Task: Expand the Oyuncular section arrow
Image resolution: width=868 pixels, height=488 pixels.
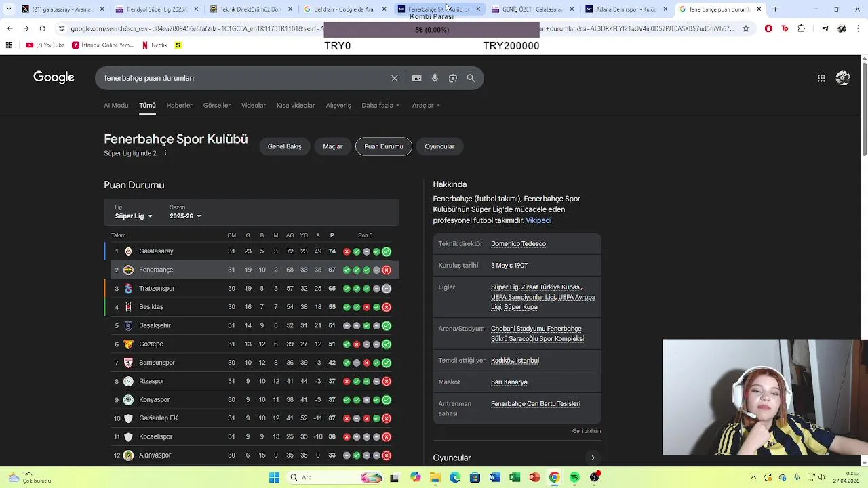Action: point(593,458)
